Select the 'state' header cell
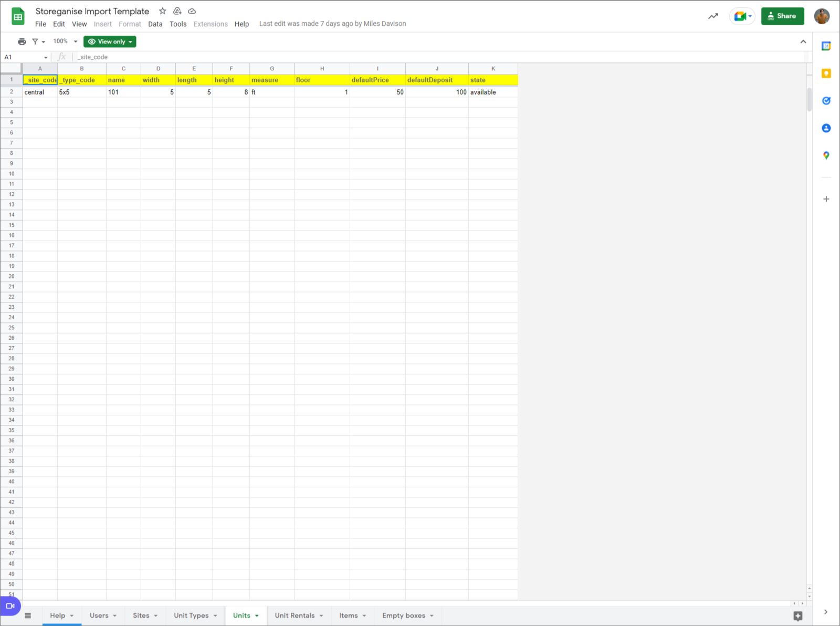This screenshot has width=840, height=626. click(493, 80)
